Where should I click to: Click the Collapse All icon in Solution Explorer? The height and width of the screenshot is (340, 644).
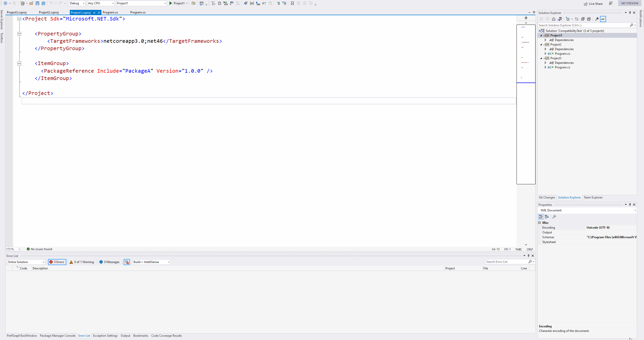point(583,19)
